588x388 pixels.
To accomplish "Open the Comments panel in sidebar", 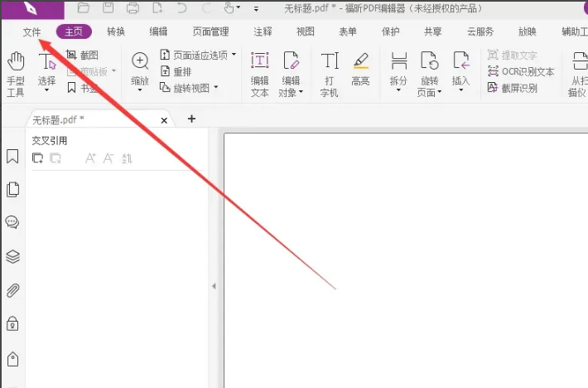I will point(12,222).
